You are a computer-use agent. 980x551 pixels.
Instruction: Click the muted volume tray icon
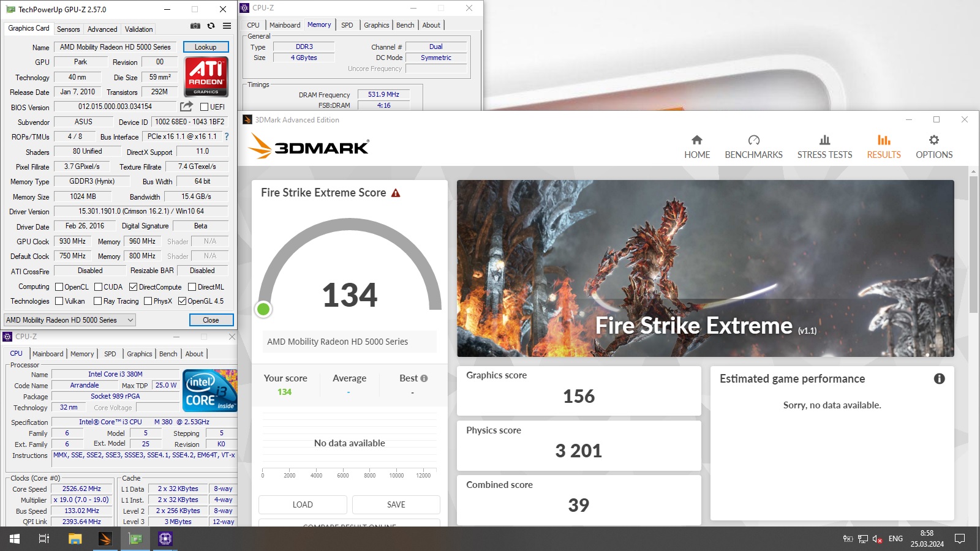(877, 539)
